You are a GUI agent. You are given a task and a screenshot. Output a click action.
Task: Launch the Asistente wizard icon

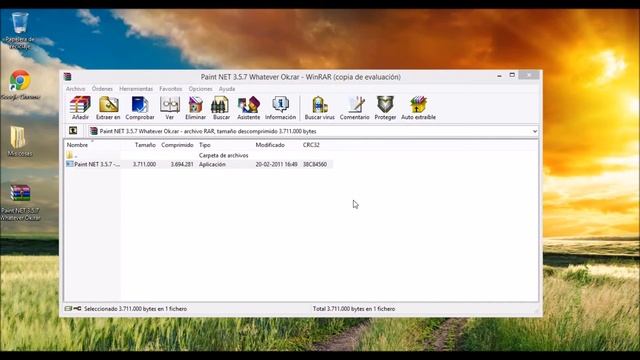pyautogui.click(x=249, y=108)
